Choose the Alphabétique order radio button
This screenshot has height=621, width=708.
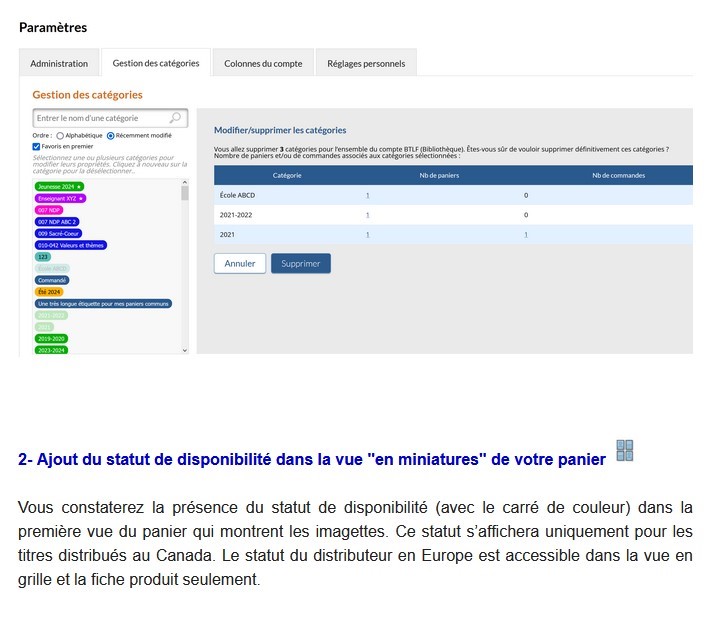tap(60, 135)
